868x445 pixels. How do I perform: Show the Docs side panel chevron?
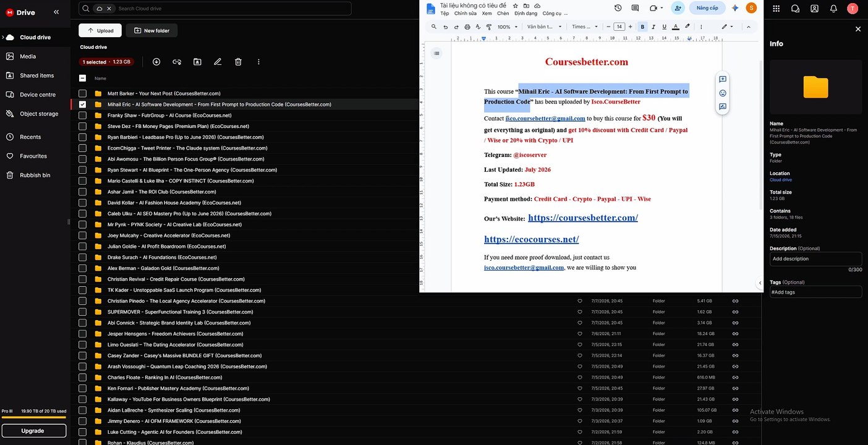click(x=760, y=283)
